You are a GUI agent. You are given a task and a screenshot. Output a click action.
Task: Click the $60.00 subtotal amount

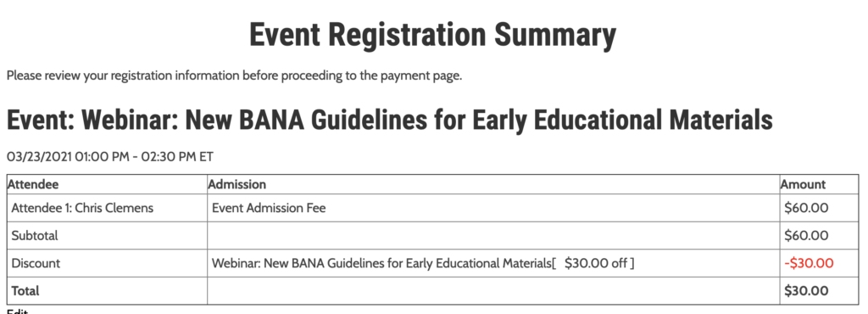point(806,235)
